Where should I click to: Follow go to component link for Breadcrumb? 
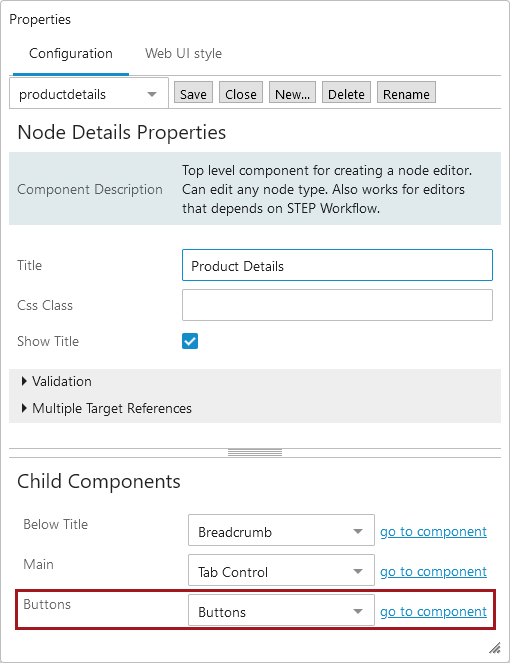433,531
